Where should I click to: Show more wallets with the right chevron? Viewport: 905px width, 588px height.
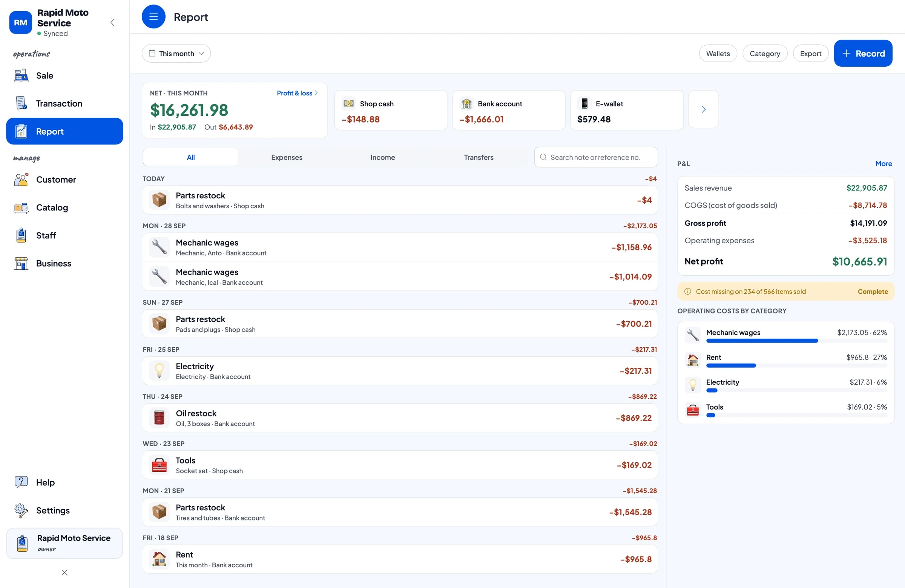[703, 109]
